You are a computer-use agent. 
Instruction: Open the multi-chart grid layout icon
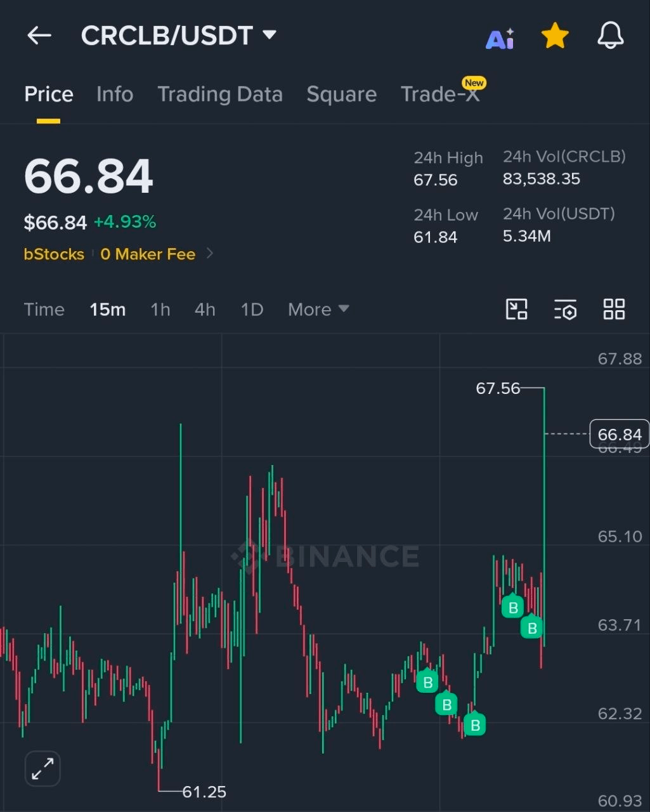click(614, 310)
